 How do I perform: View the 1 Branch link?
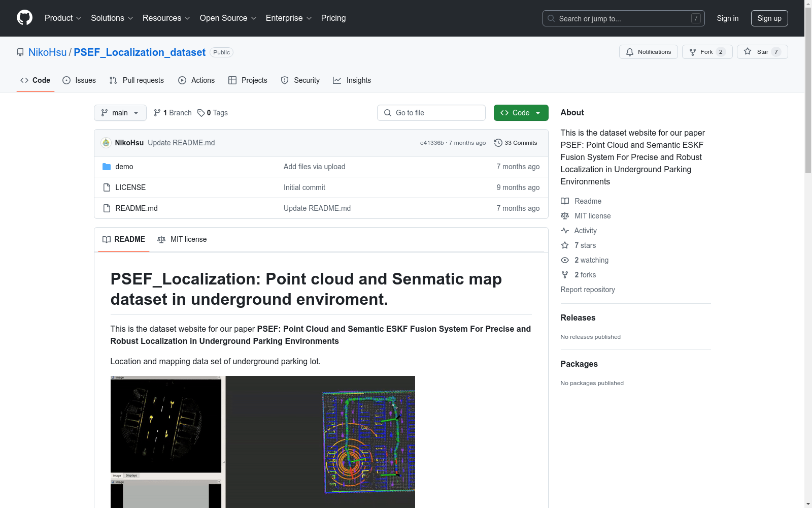(173, 113)
